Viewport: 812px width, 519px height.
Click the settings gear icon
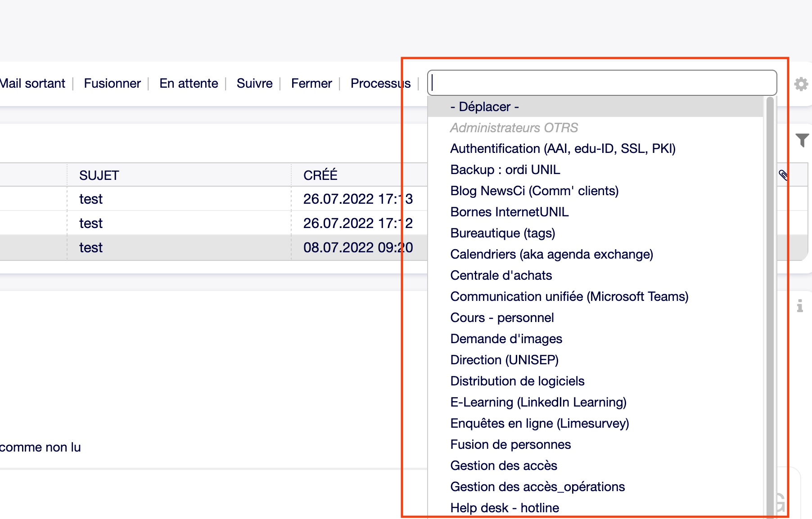tap(801, 84)
